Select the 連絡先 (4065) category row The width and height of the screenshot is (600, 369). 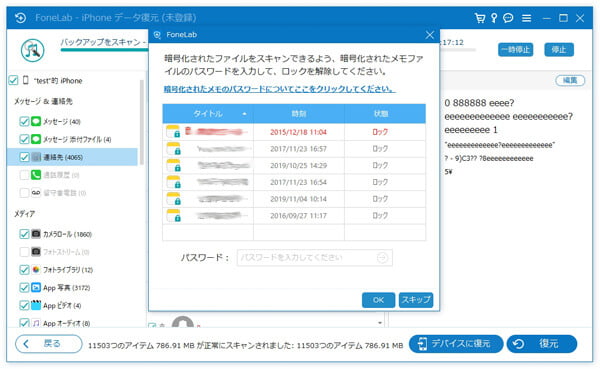pyautogui.click(x=72, y=157)
